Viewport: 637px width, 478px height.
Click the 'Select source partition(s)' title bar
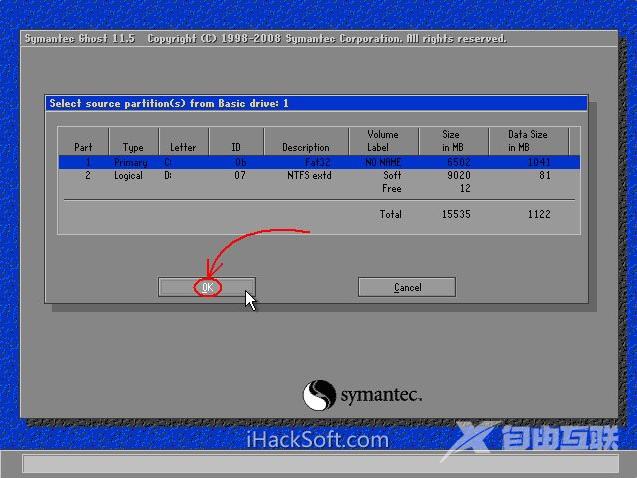click(x=316, y=103)
